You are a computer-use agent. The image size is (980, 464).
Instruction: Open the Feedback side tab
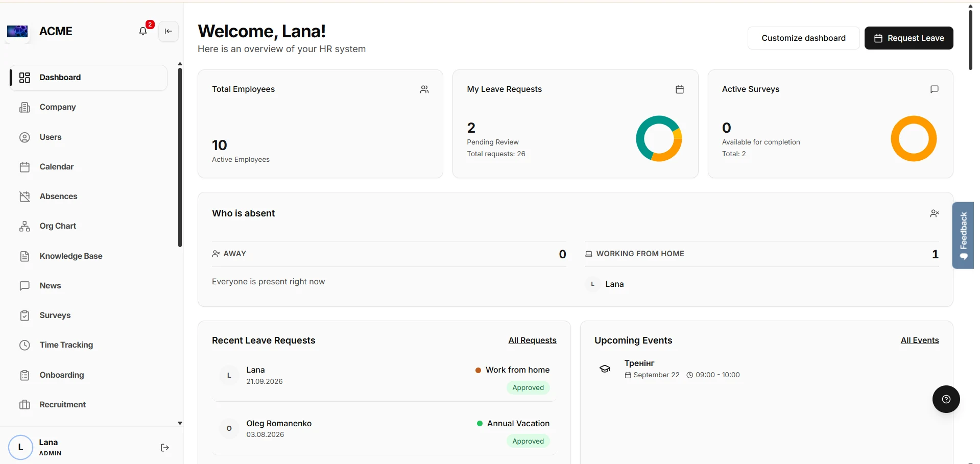[963, 235]
